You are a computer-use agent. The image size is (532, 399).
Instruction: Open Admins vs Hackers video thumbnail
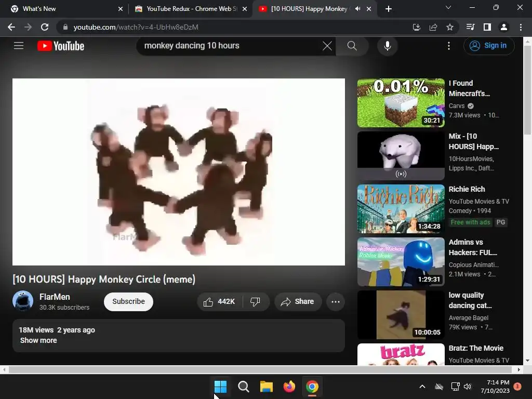[x=401, y=262]
